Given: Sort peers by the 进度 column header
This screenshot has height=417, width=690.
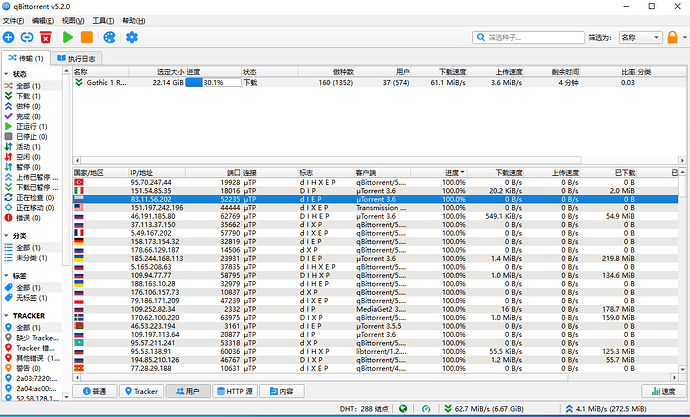Looking at the screenshot, I should pyautogui.click(x=438, y=172).
